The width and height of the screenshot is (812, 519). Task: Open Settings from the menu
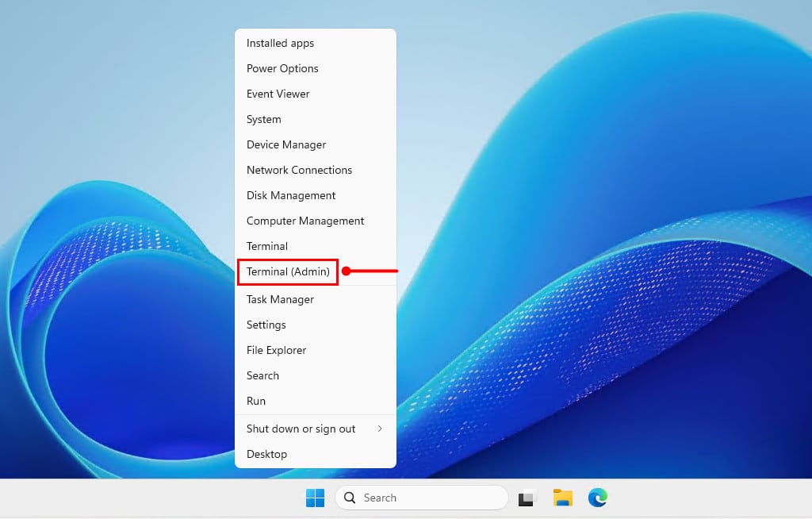coord(266,325)
